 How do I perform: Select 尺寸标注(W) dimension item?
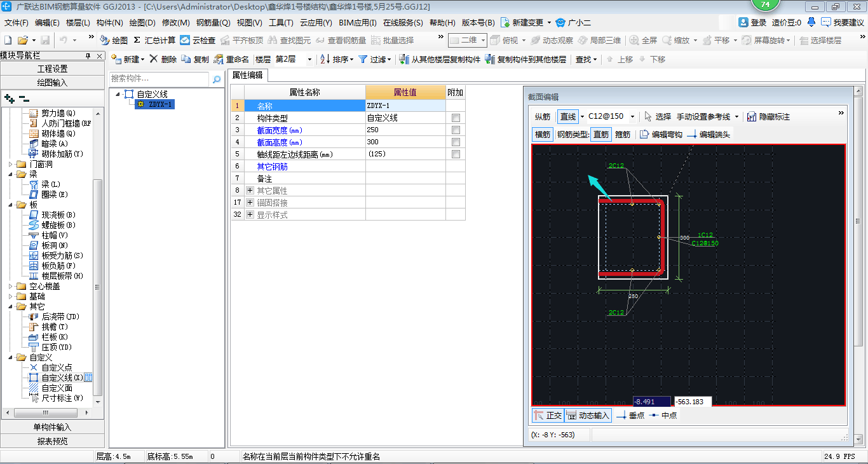(62, 398)
